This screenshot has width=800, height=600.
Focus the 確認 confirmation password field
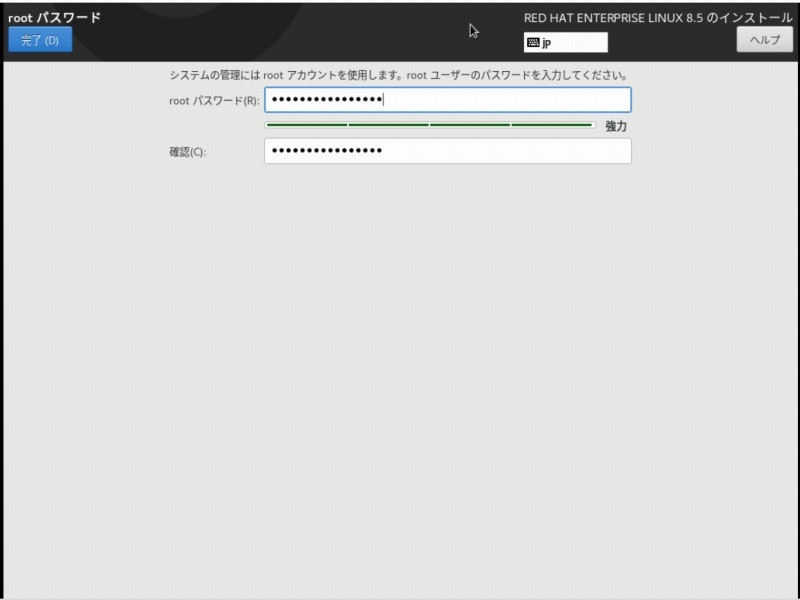pos(447,151)
